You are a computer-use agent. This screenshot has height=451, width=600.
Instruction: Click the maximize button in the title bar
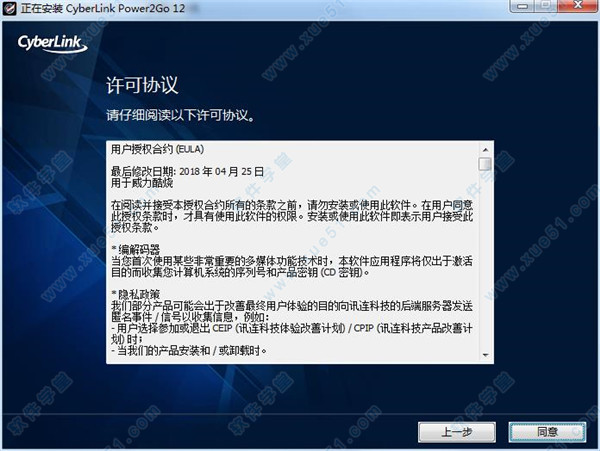tap(546, 6)
